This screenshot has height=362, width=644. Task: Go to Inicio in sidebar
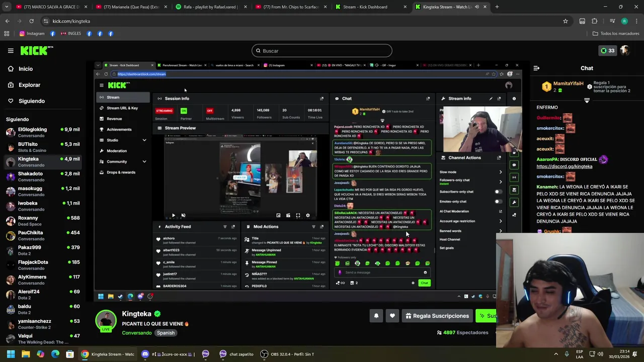26,69
